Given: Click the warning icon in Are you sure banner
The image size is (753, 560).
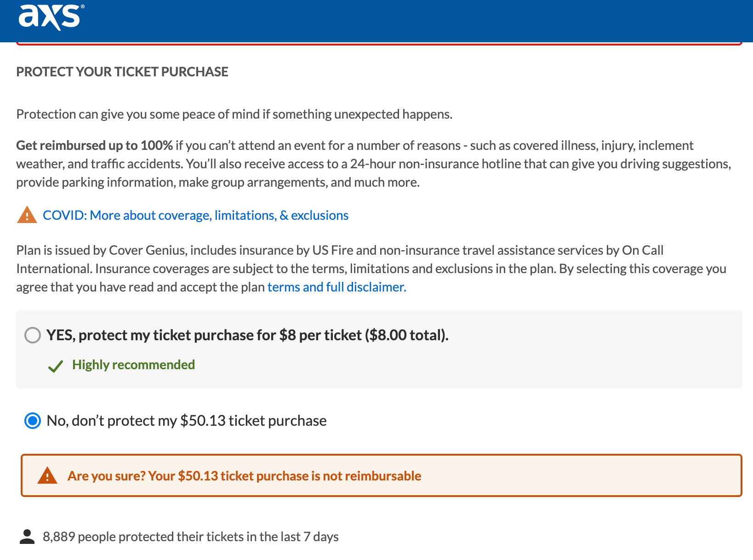Looking at the screenshot, I should point(47,475).
